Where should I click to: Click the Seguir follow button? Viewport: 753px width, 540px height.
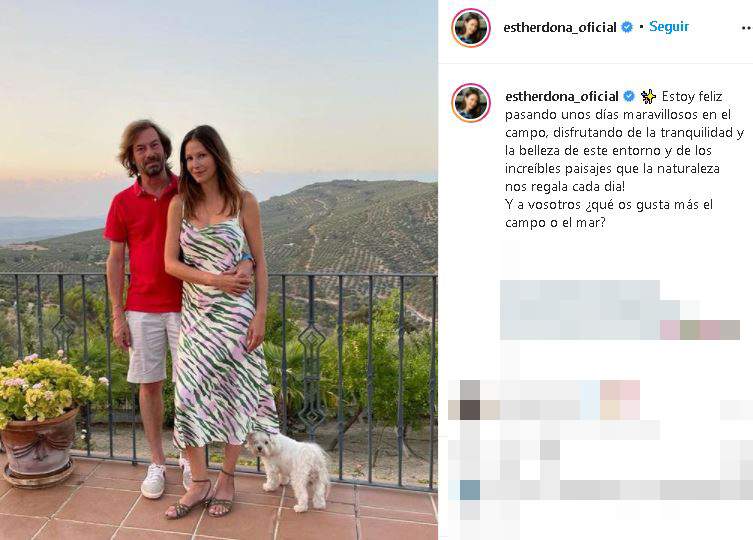pyautogui.click(x=668, y=27)
